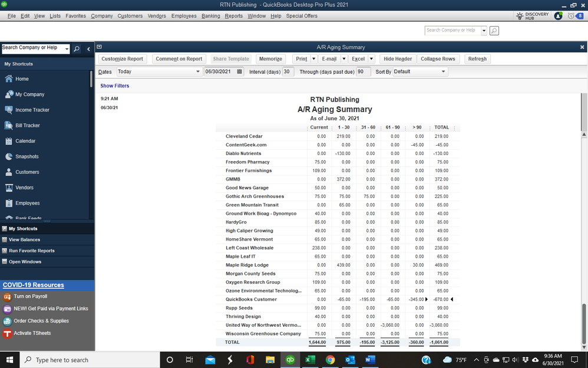Open Customize Report settings
The height and width of the screenshot is (368, 588).
[x=122, y=59]
